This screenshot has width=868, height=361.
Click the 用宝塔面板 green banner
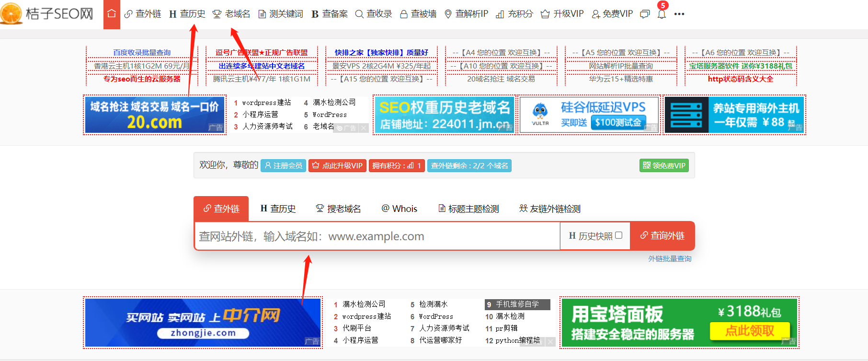(x=679, y=323)
